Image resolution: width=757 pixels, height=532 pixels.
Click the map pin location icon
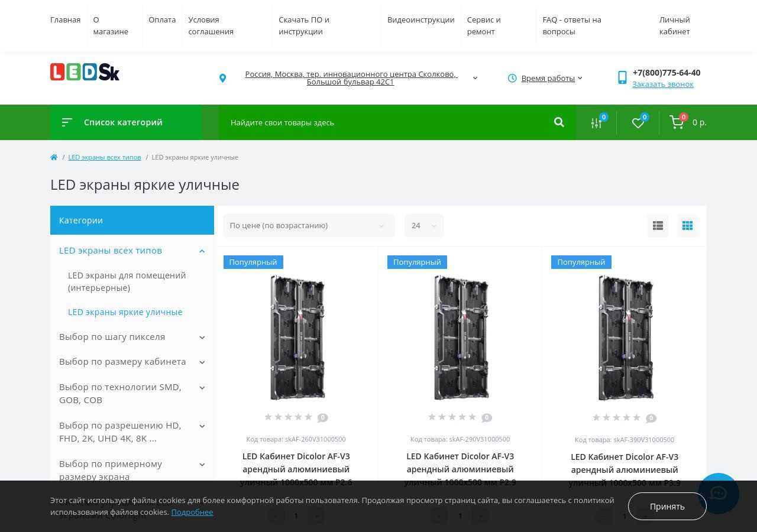tap(222, 78)
